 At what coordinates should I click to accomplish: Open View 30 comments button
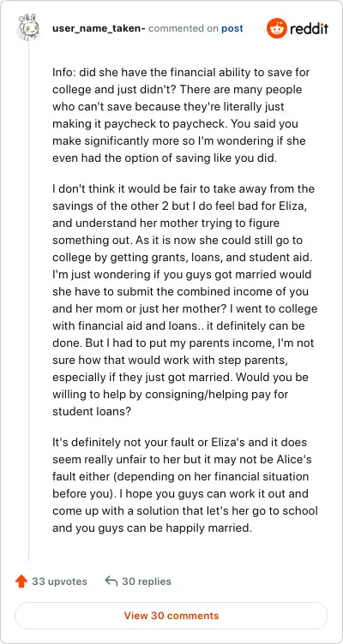171,616
